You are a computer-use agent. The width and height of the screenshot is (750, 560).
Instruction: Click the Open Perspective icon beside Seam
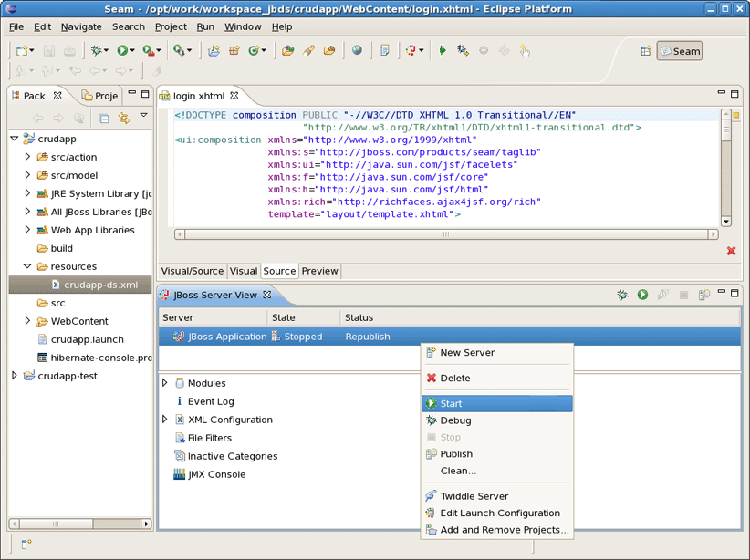[x=646, y=51]
